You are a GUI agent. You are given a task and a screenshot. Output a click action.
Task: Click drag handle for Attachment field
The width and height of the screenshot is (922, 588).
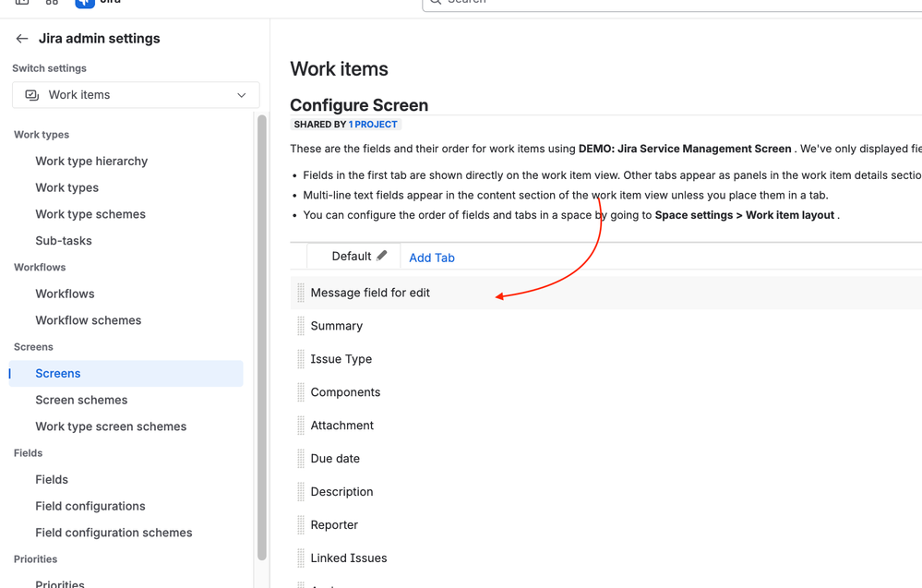pyautogui.click(x=301, y=426)
